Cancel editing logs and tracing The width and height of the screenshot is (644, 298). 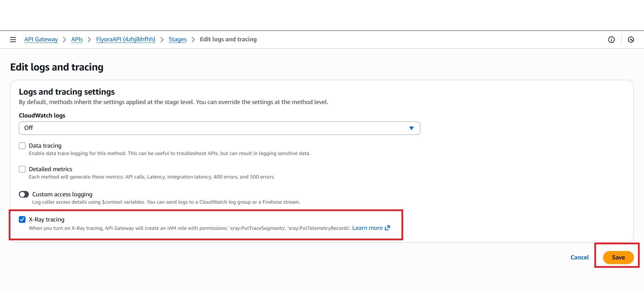[579, 257]
